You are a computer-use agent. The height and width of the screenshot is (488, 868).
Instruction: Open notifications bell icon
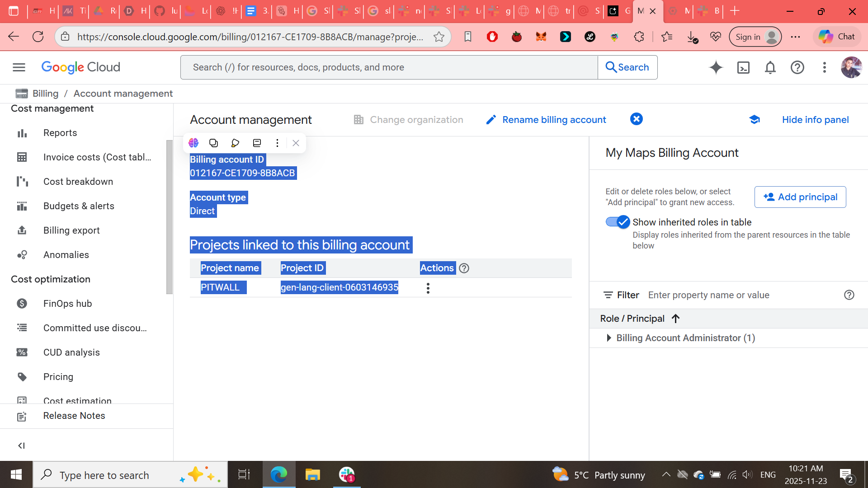770,67
